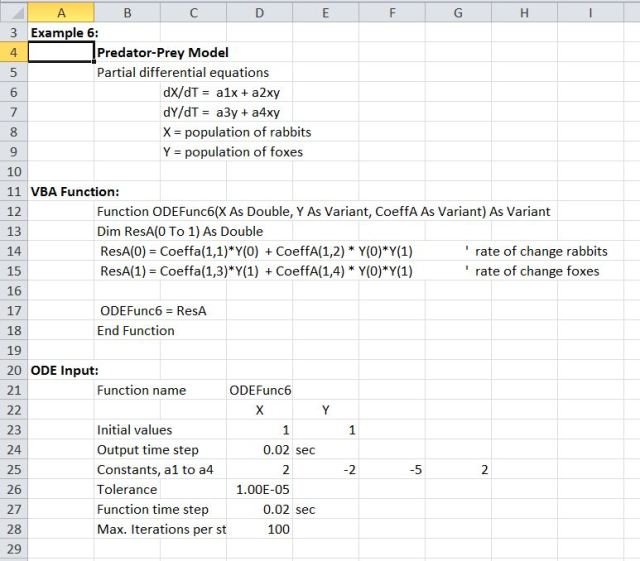This screenshot has height=561, width=640.
Task: Click the Max. Iterations value 100
Action: tap(260, 530)
